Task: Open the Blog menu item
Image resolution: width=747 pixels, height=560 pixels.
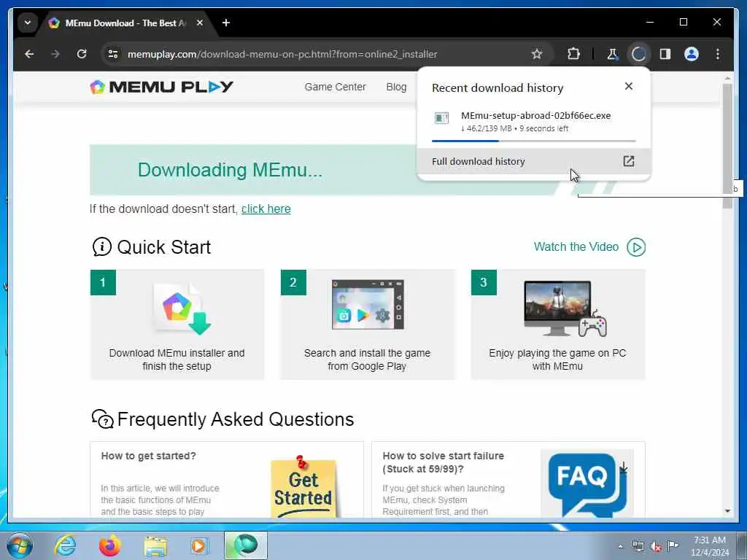Action: [x=396, y=87]
